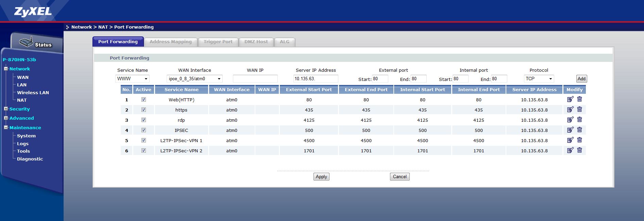This screenshot has width=644, height=221.
Task: Open the Service Name dropdown
Action: click(x=132, y=79)
